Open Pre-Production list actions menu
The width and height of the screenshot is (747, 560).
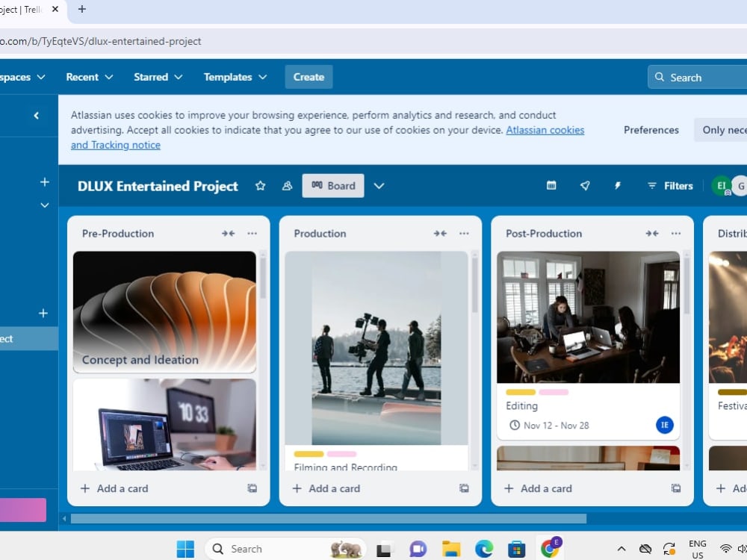pyautogui.click(x=252, y=233)
